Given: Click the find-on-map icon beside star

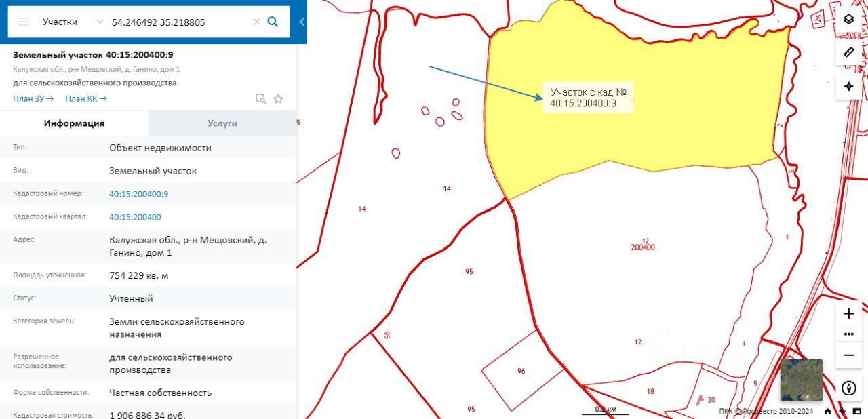Looking at the screenshot, I should pyautogui.click(x=260, y=99).
